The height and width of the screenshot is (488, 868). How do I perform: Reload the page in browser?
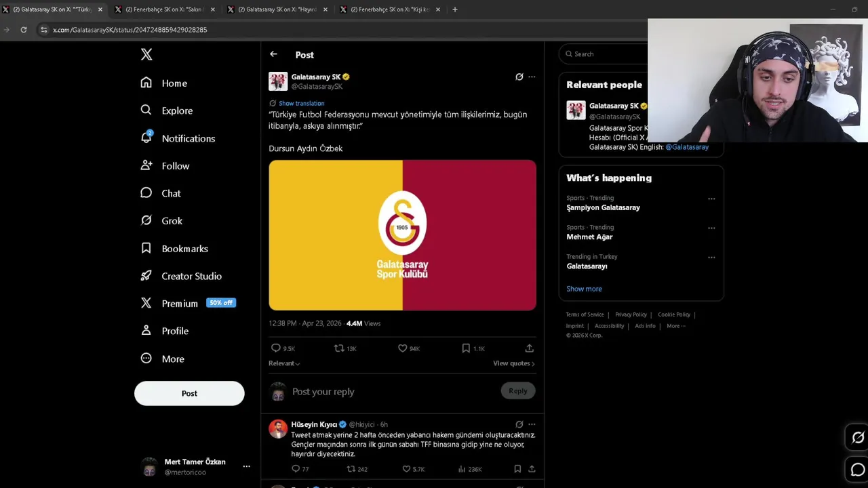(x=24, y=30)
